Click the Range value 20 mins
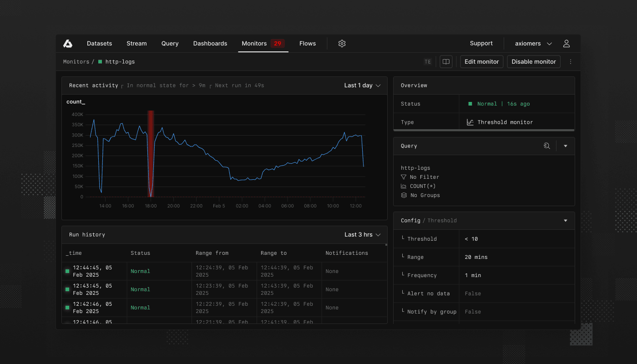This screenshot has height=364, width=637. (x=476, y=257)
